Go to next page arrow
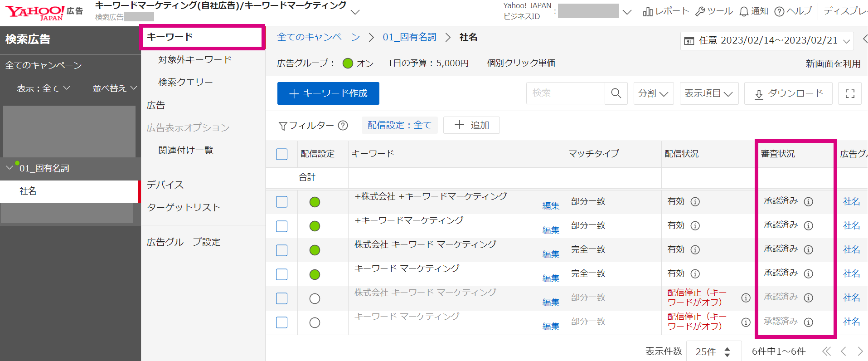This screenshot has width=868, height=361. [860, 351]
